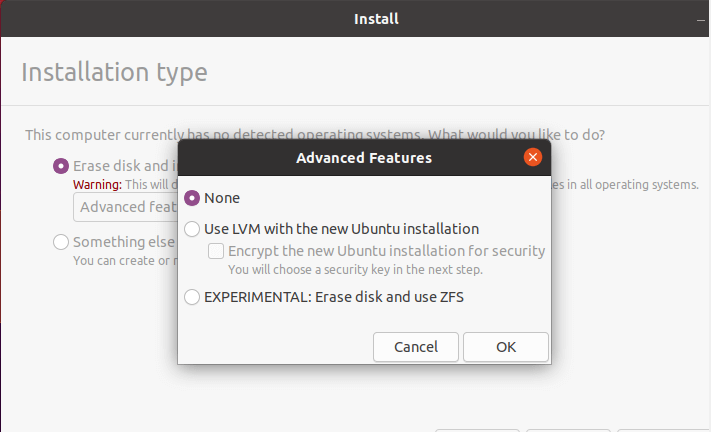Click the Cancel button
The image size is (711, 432).
pos(416,347)
